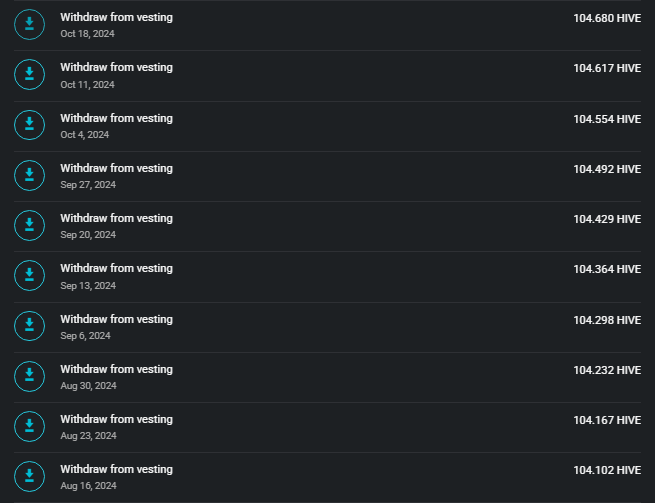
Task: Select the 104.680 HIVE amount
Action: [x=607, y=18]
